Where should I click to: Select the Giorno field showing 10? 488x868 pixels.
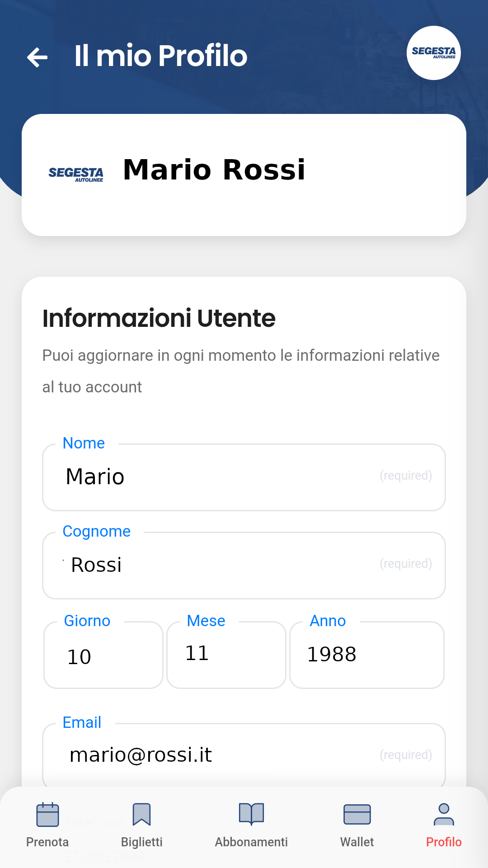[x=103, y=656]
